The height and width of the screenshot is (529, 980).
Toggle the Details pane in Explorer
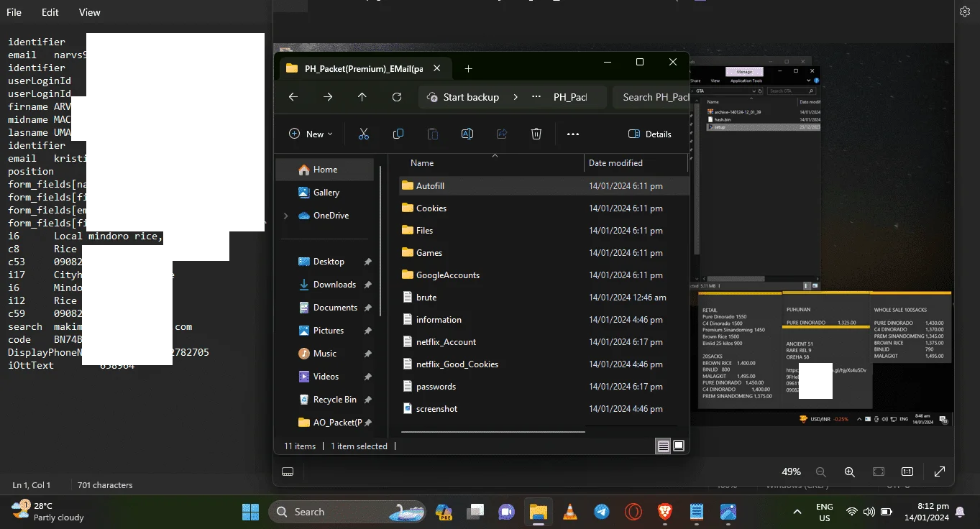tap(650, 134)
